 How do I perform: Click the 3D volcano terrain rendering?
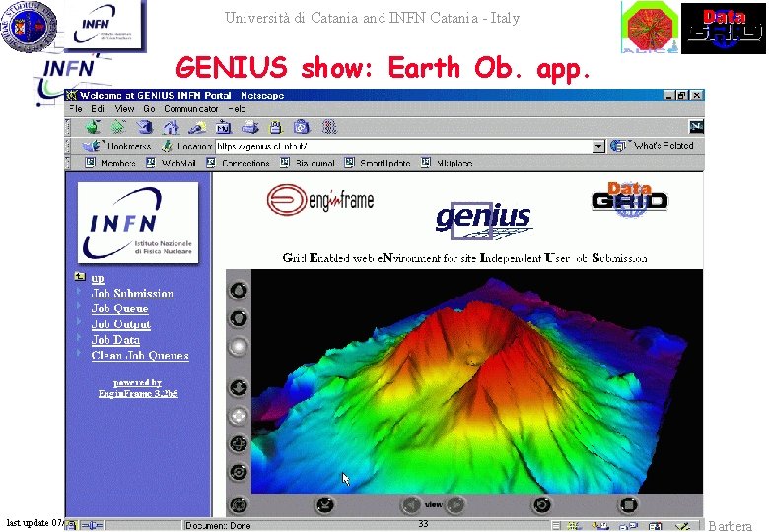(x=477, y=381)
